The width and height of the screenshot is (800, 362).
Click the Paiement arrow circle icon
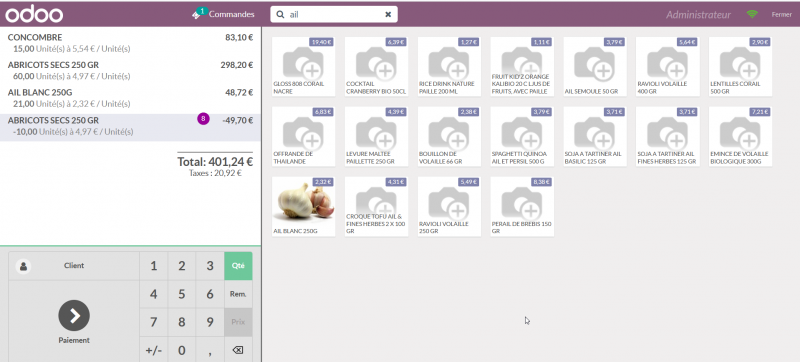coord(74,316)
